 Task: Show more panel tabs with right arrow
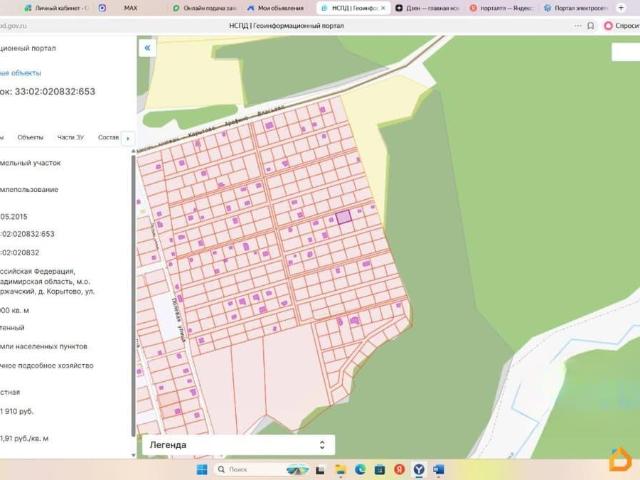pyautogui.click(x=128, y=138)
